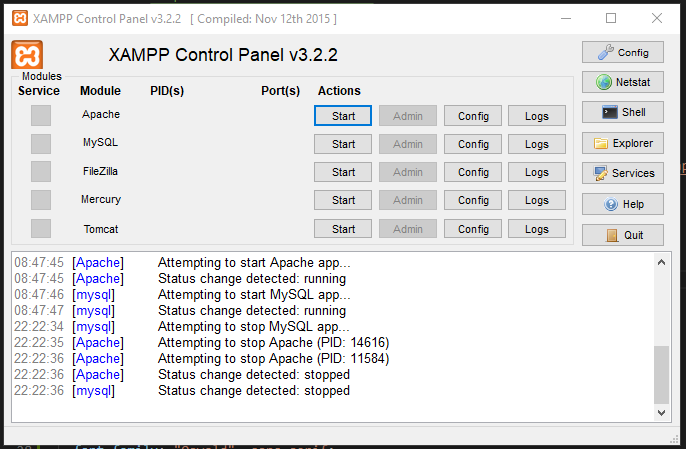Screen dimensions: 686x449
Task: Start the Tomcat module
Action: click(x=343, y=229)
